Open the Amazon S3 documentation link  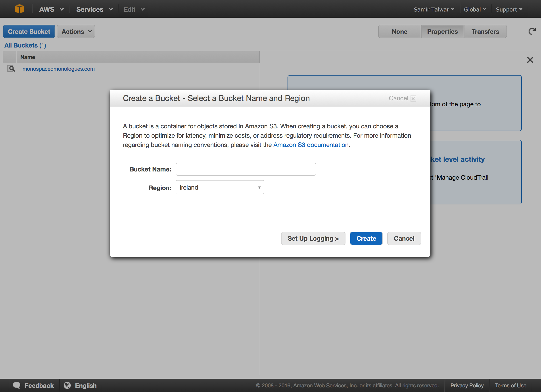pos(311,145)
